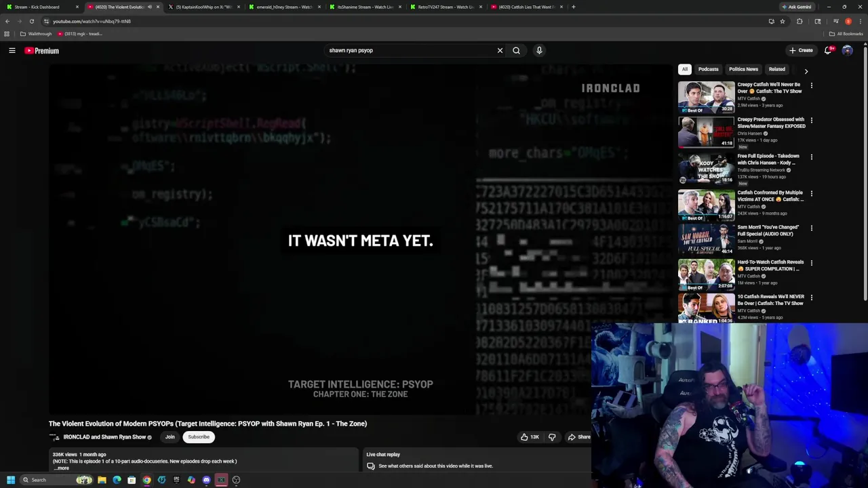Join the channel membership
868x488 pixels.
click(x=170, y=437)
